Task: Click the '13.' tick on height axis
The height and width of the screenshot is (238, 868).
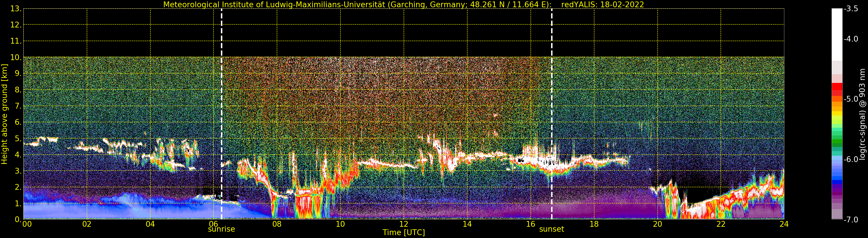Action: click(16, 9)
